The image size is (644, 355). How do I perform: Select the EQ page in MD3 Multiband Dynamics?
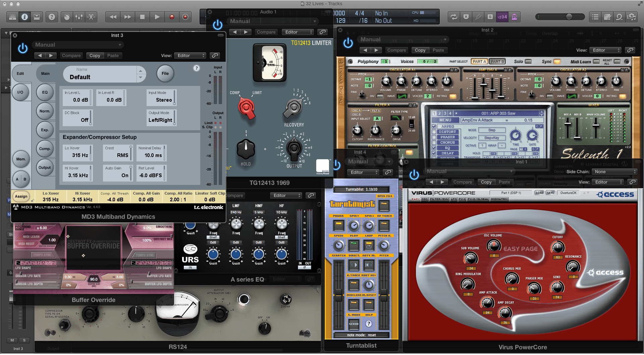point(45,93)
